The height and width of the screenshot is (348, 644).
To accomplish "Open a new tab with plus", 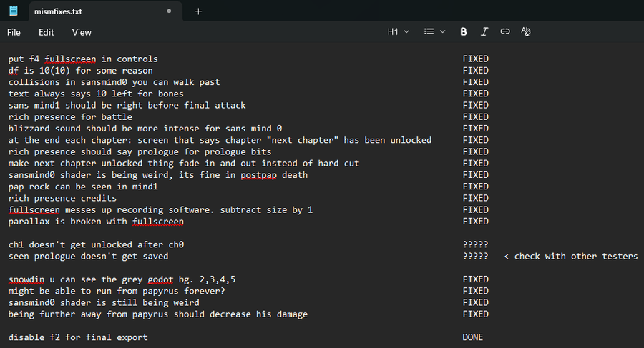I will point(198,11).
